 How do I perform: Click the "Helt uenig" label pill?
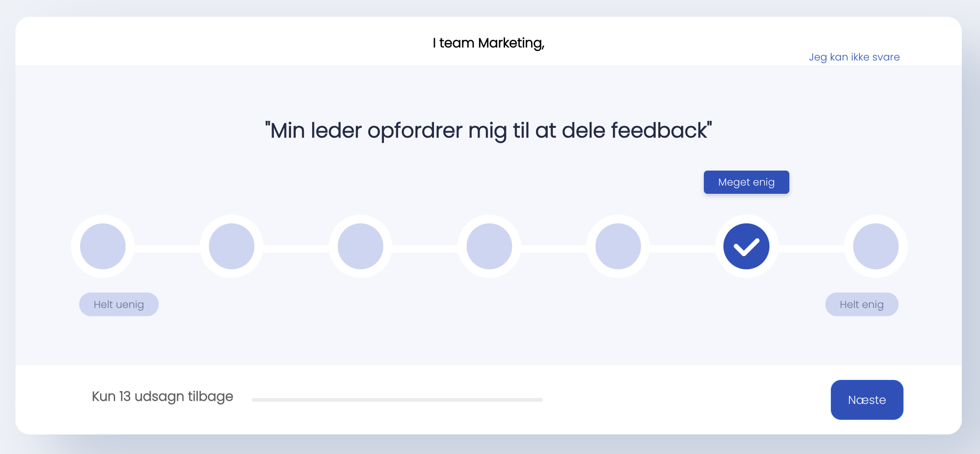[x=119, y=304]
